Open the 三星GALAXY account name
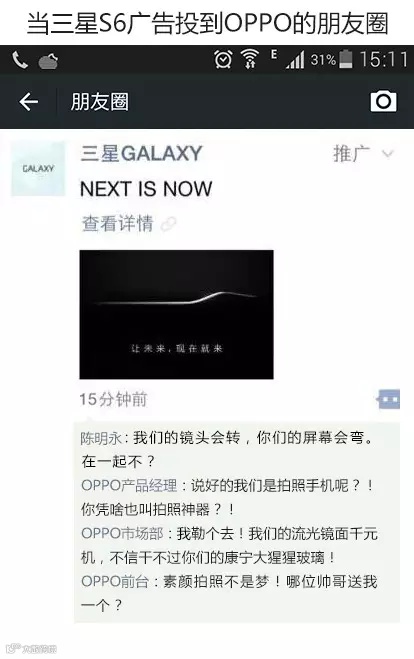The image size is (414, 659). point(141,153)
